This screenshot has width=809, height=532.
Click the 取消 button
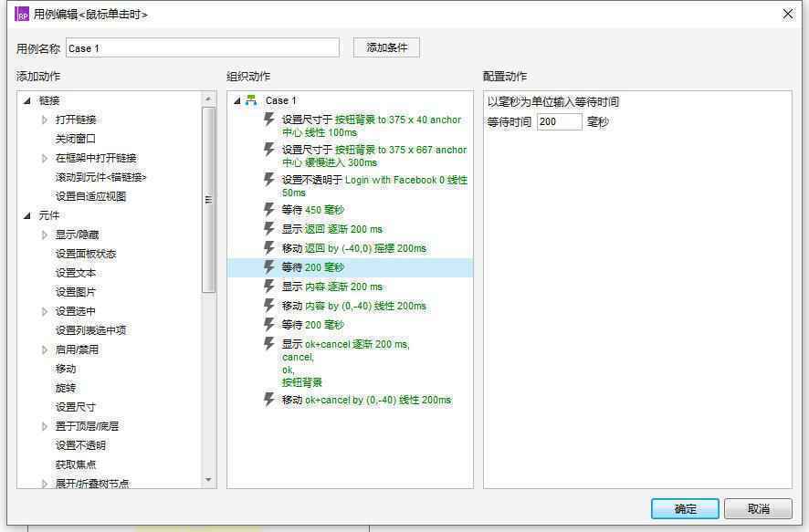pyautogui.click(x=757, y=509)
